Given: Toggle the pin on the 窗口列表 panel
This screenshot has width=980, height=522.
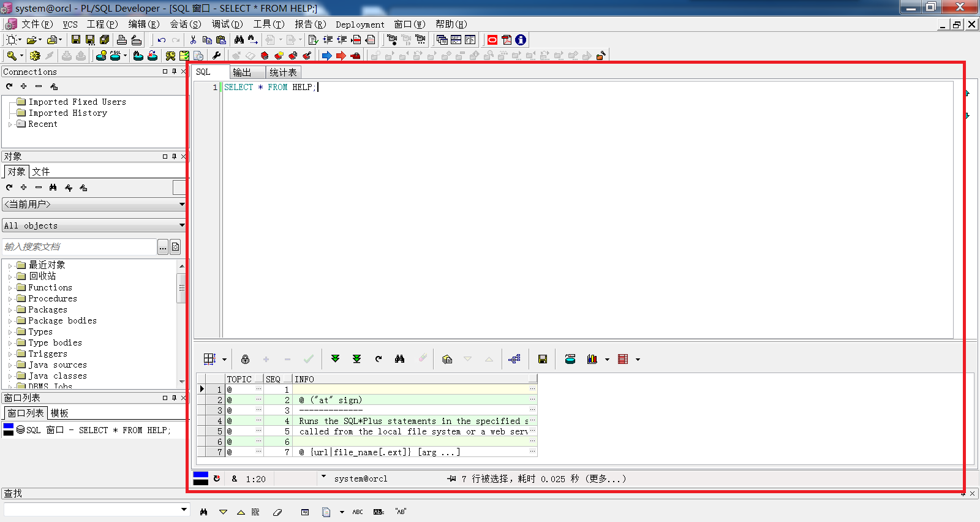Looking at the screenshot, I should (x=174, y=398).
